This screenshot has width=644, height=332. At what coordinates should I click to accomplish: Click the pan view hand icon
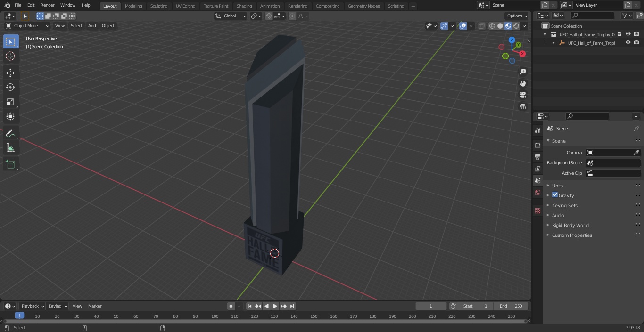(522, 83)
